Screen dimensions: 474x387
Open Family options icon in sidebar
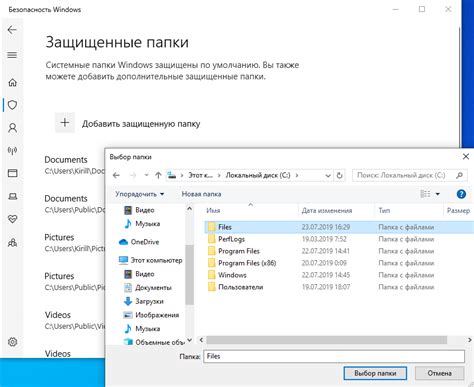pyautogui.click(x=12, y=242)
